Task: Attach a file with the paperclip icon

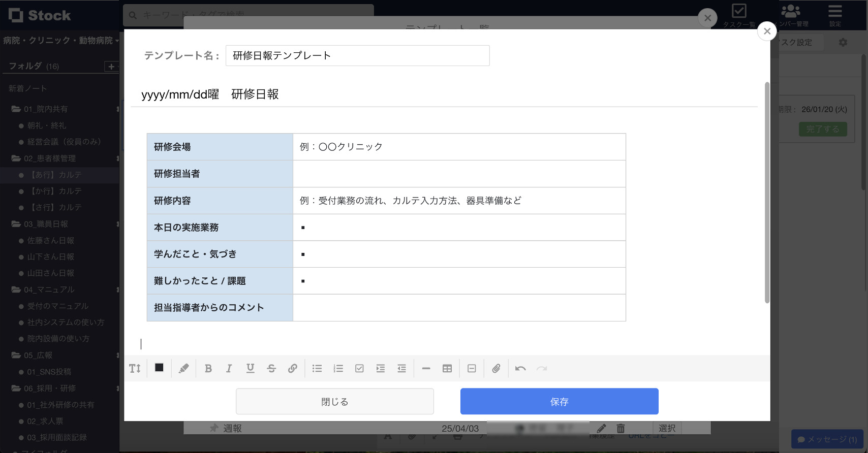Action: 496,369
